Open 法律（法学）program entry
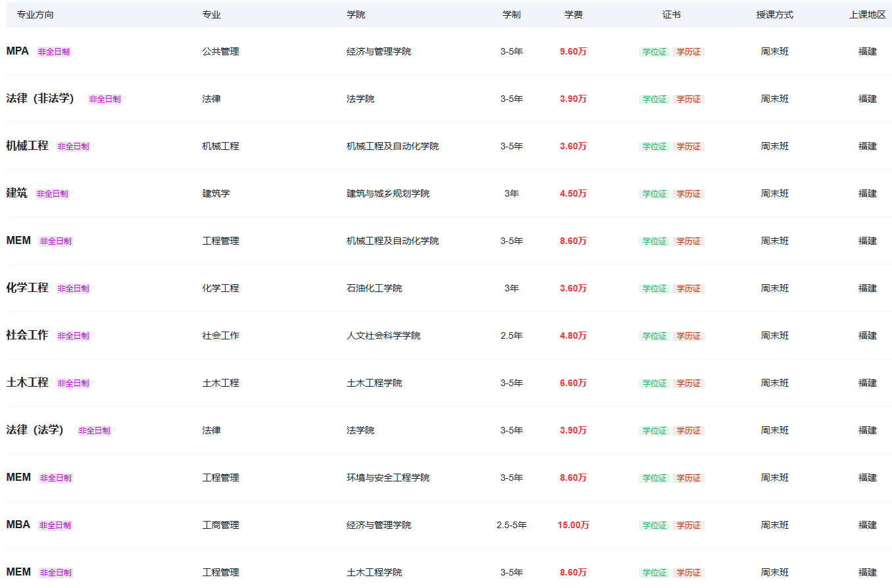 click(x=35, y=430)
